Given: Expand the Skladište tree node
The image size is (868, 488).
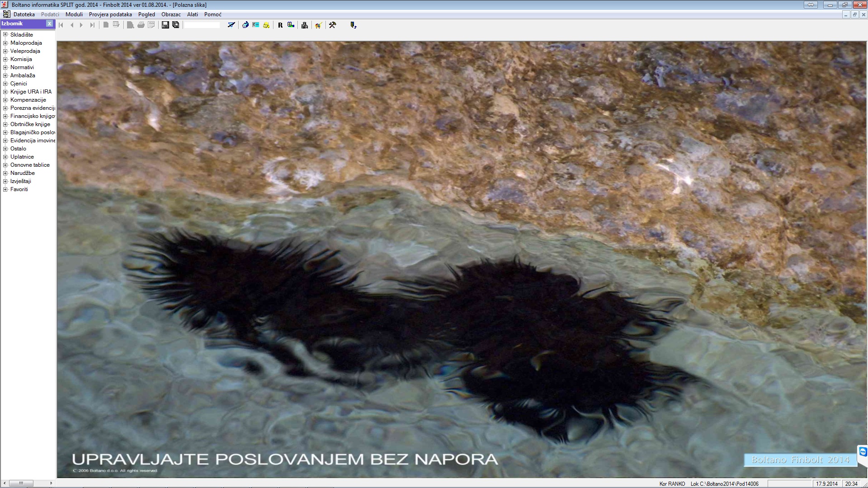Looking at the screenshot, I should 5,35.
